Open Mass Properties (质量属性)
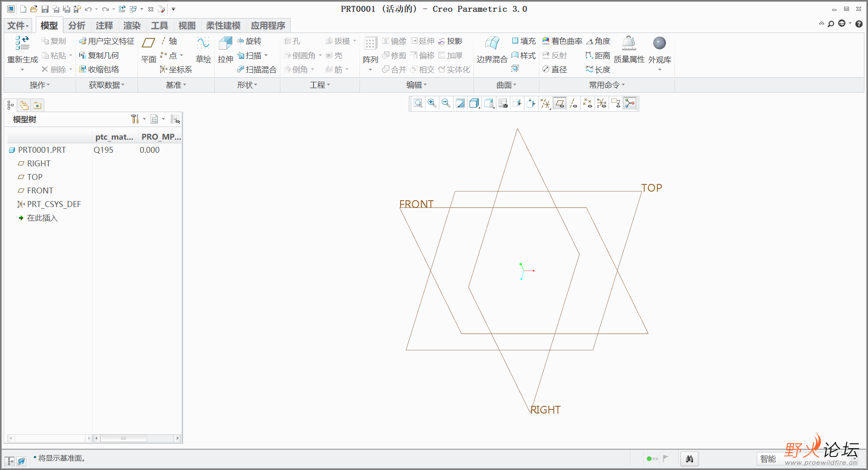The width and height of the screenshot is (868, 470). point(629,50)
